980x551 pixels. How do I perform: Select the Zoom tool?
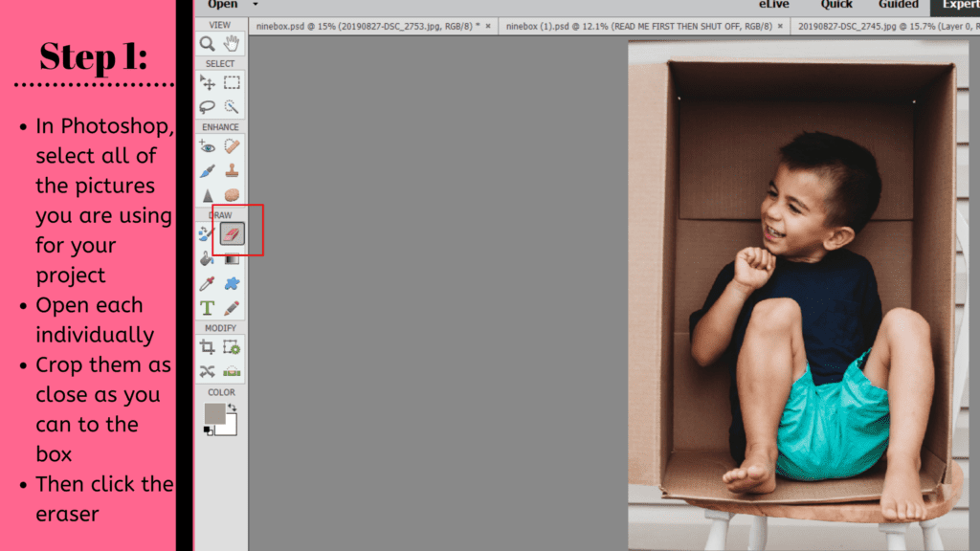point(205,44)
